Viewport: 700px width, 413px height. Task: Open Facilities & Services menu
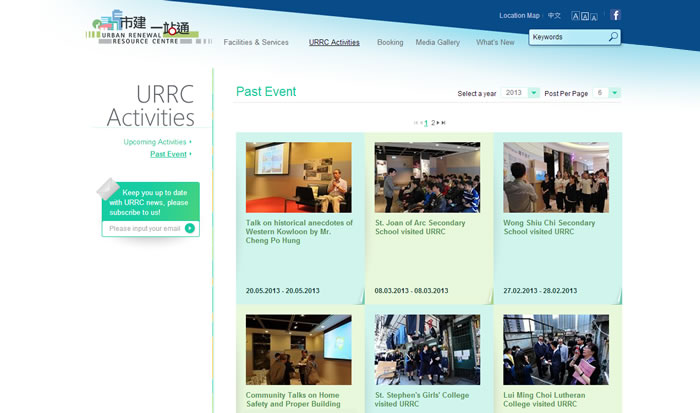(256, 43)
